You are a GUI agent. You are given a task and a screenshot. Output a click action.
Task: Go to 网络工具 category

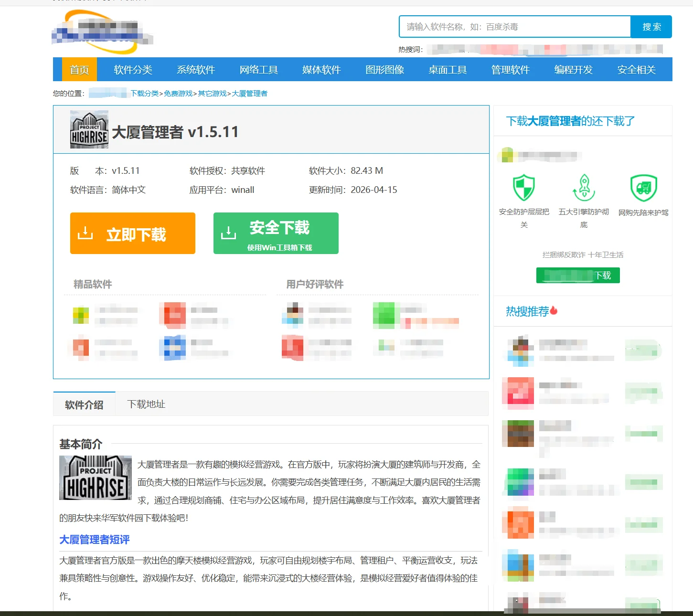(x=259, y=70)
